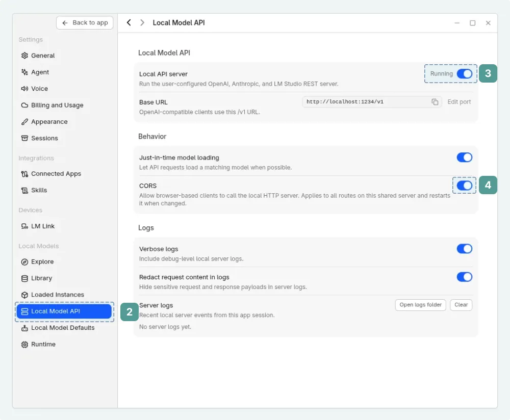Open the Agent settings page
510x420 pixels.
tap(64, 72)
